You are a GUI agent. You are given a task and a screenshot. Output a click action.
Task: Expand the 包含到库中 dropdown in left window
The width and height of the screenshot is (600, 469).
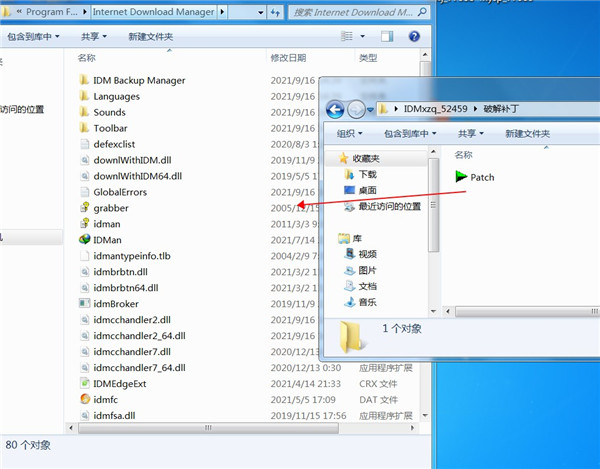point(34,36)
